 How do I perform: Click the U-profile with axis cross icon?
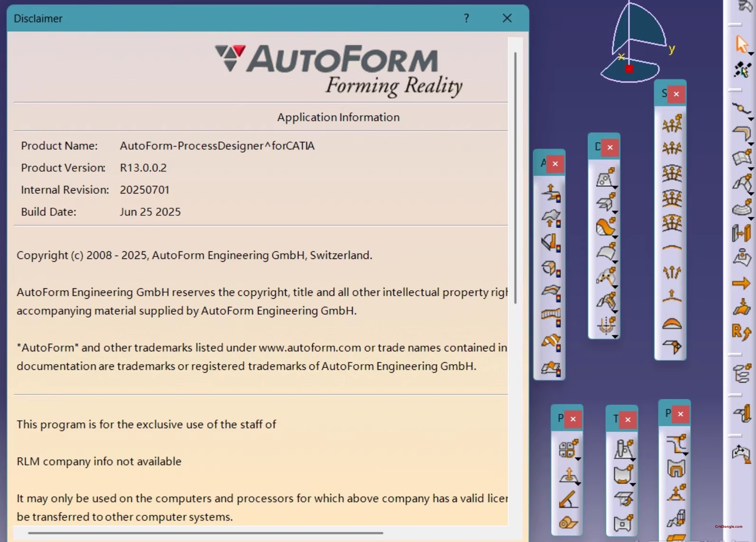pos(606,326)
